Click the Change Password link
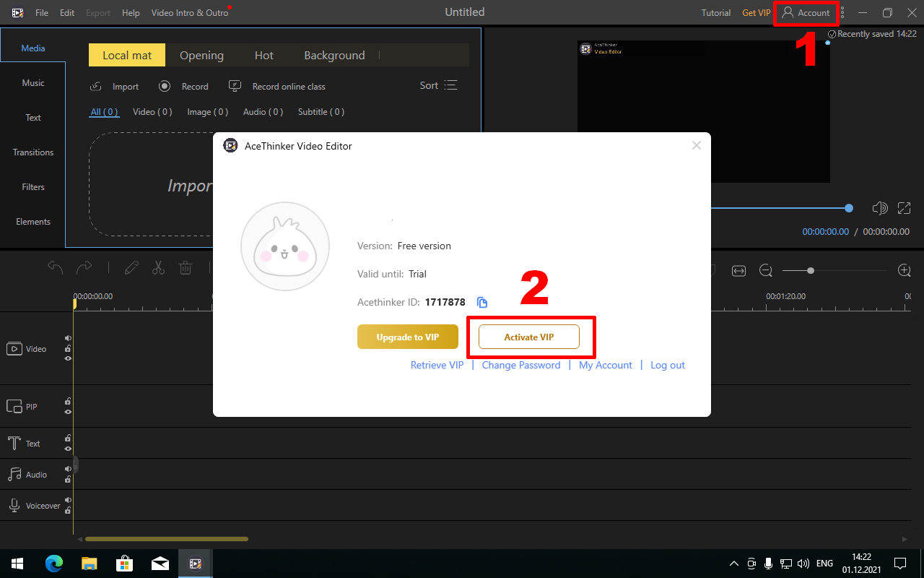Viewport: 924px width, 578px height. tap(521, 365)
